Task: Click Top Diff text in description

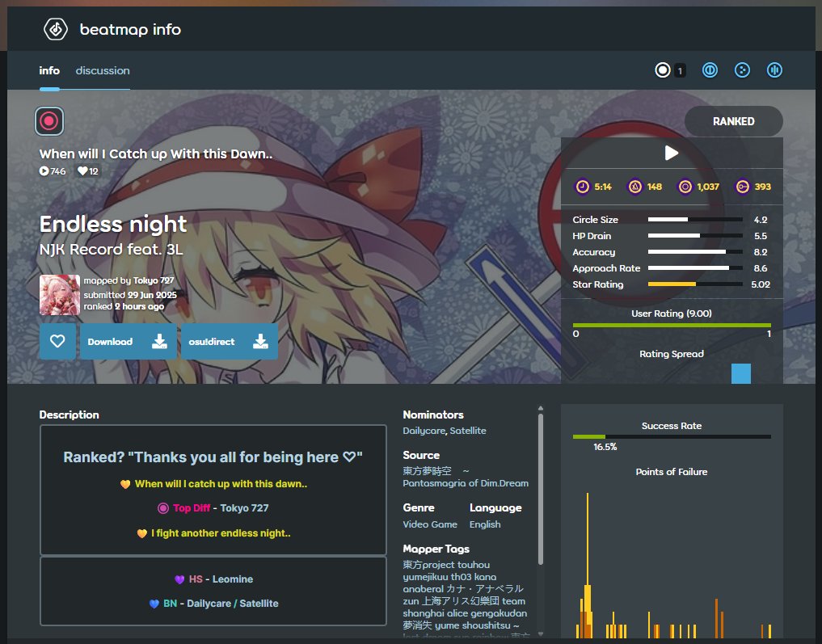Action: [x=192, y=507]
